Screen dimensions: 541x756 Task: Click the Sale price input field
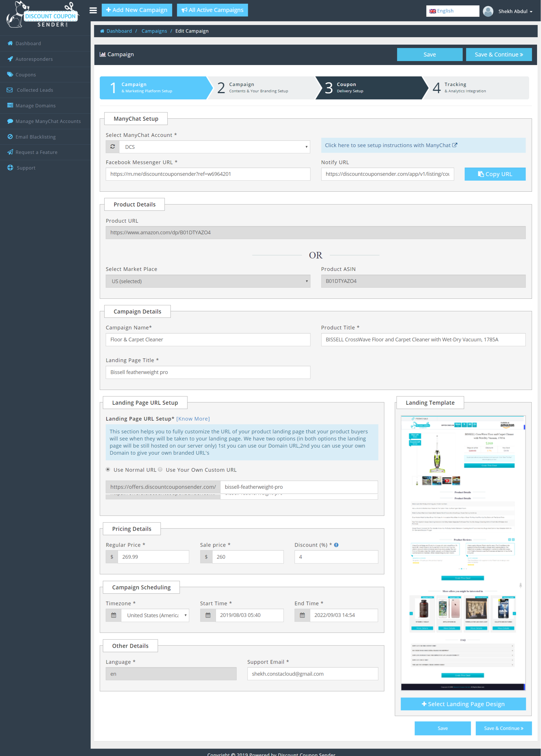[x=248, y=557]
